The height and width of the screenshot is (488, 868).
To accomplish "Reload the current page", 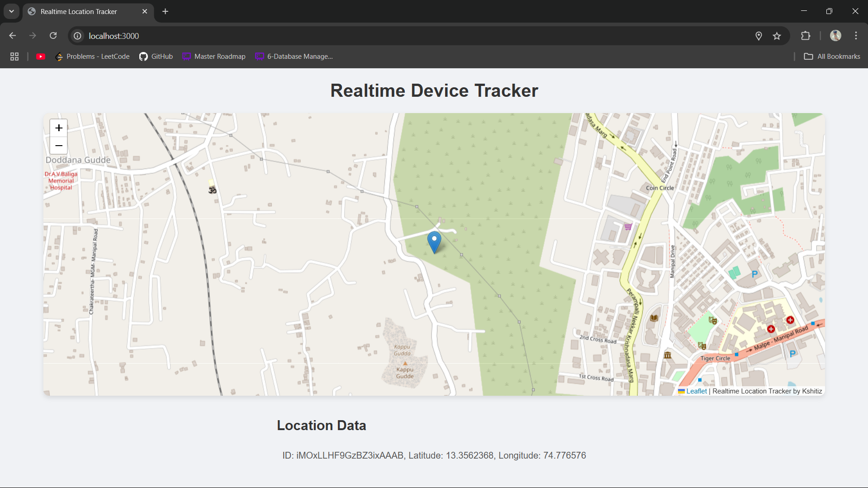I will 53,36.
